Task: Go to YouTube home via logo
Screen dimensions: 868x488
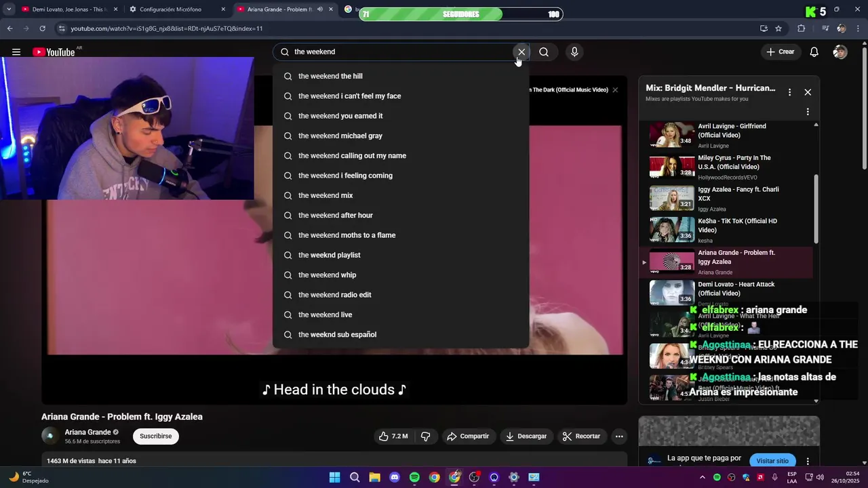Action: pos(54,52)
